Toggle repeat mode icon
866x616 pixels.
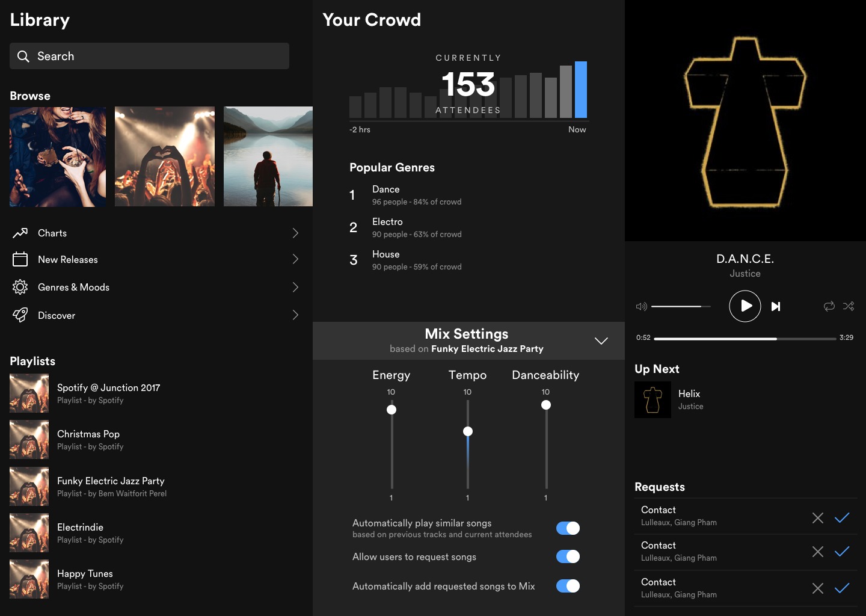coord(829,306)
